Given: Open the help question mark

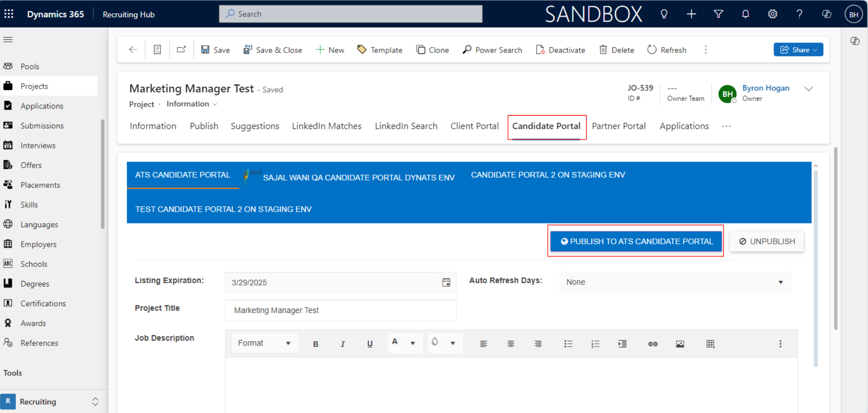Looking at the screenshot, I should (799, 14).
